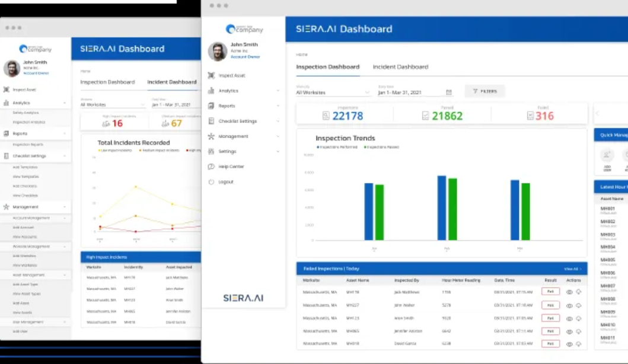Toggle view eye icon for Jack Matthews row

(569, 292)
